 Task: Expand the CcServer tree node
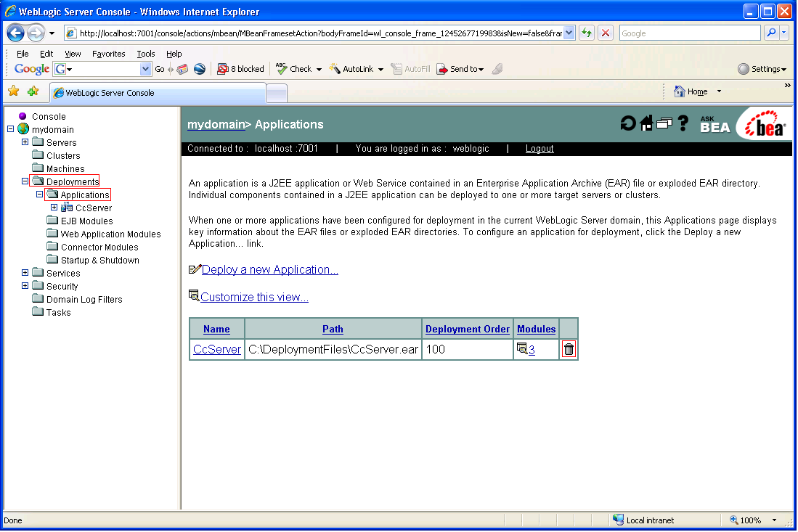pos(54,208)
